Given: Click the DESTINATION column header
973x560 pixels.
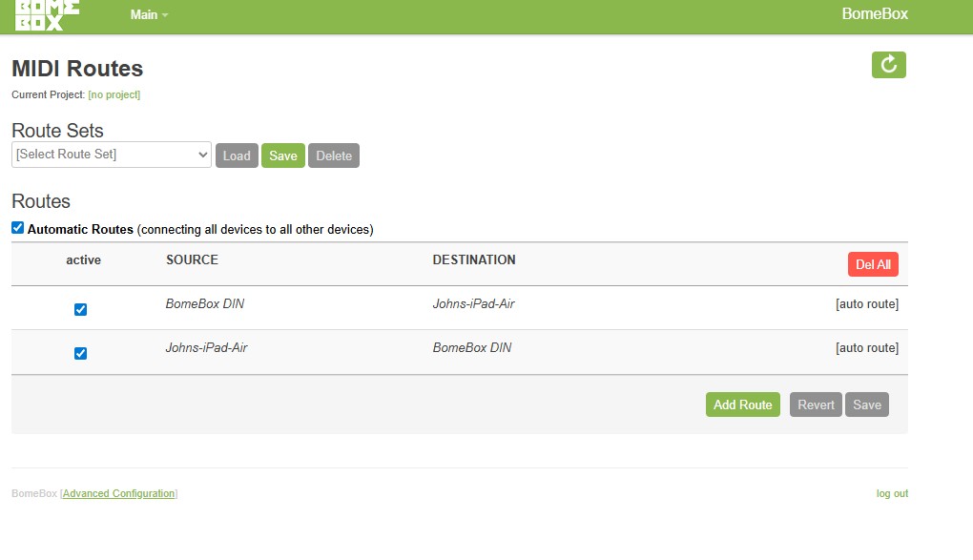Looking at the screenshot, I should click(474, 259).
